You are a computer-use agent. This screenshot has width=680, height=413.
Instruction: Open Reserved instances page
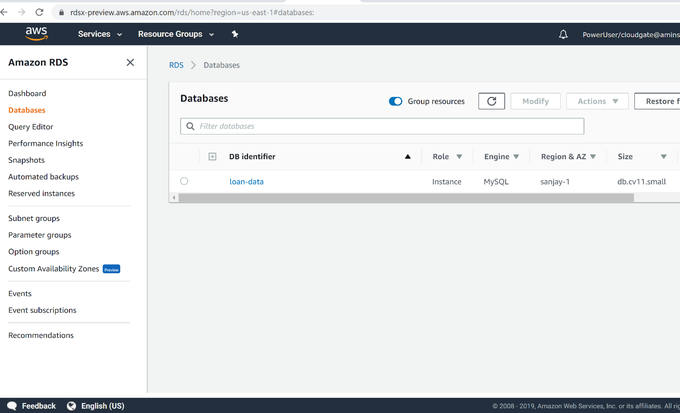coord(41,193)
